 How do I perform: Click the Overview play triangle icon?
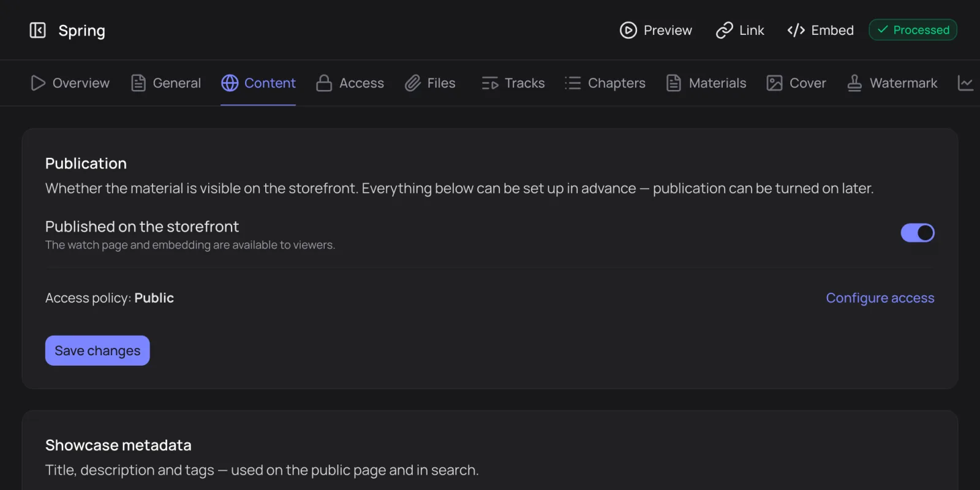click(x=38, y=83)
